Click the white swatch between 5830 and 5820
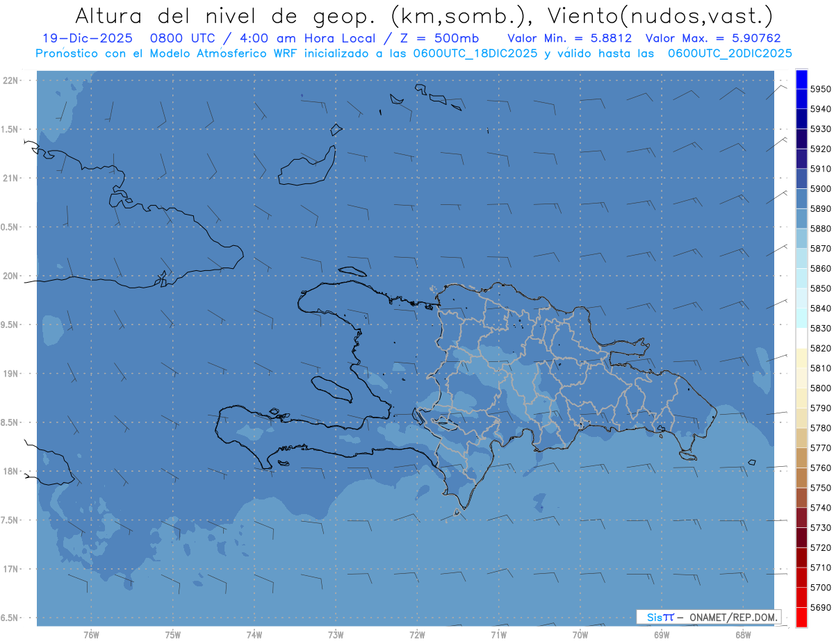The image size is (834, 644). (x=801, y=338)
